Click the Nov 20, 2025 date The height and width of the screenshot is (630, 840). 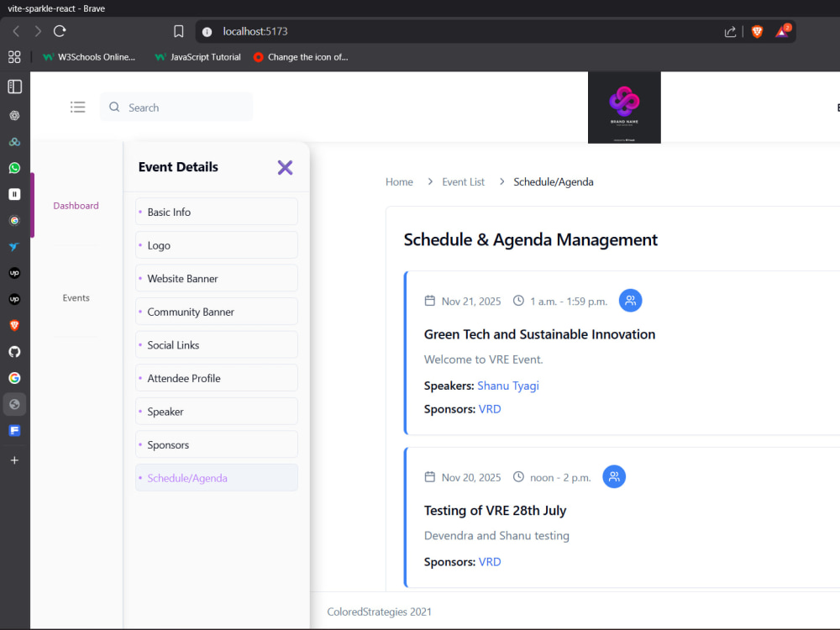[x=471, y=477]
